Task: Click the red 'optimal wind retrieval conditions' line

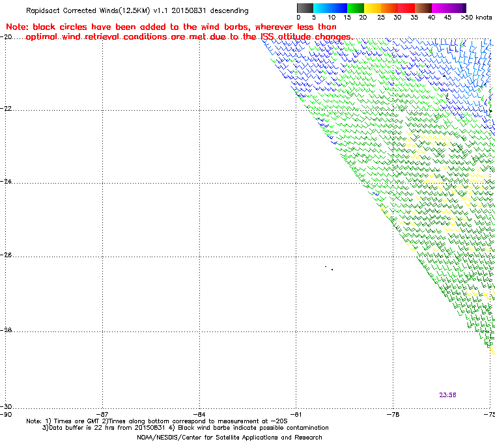Action: click(x=189, y=36)
